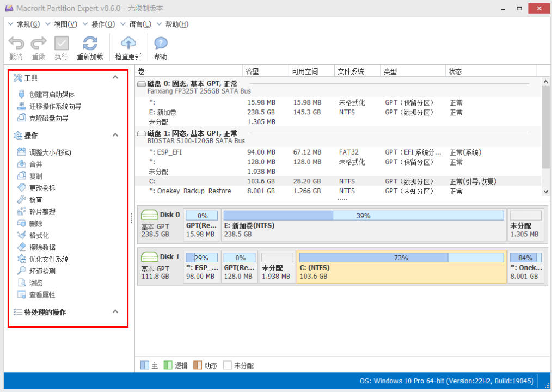
Task: Open 克隆磁盘向导 in sidebar
Action: tap(48, 118)
